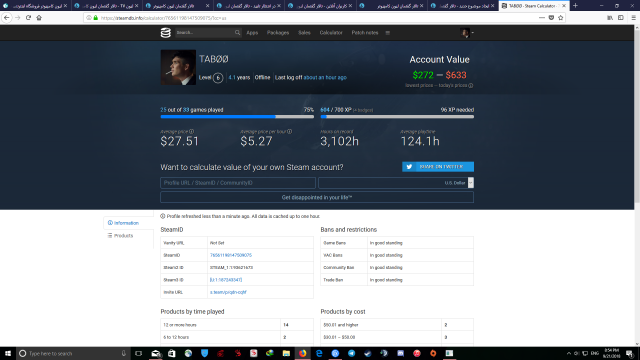Go to the Packages menu item
640x360 pixels.
[x=278, y=33]
